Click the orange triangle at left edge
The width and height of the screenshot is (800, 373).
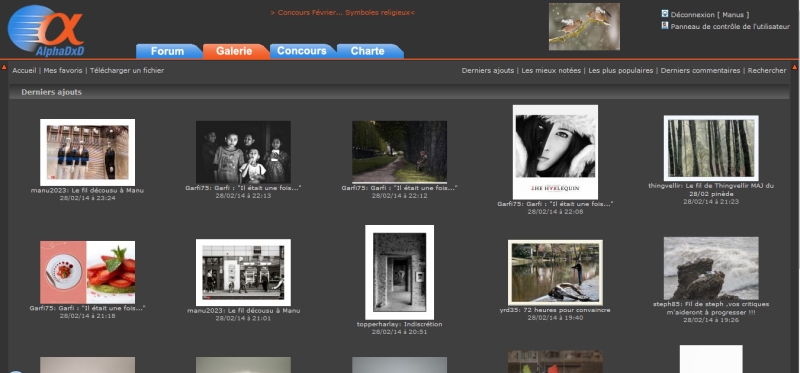pyautogui.click(x=4, y=67)
